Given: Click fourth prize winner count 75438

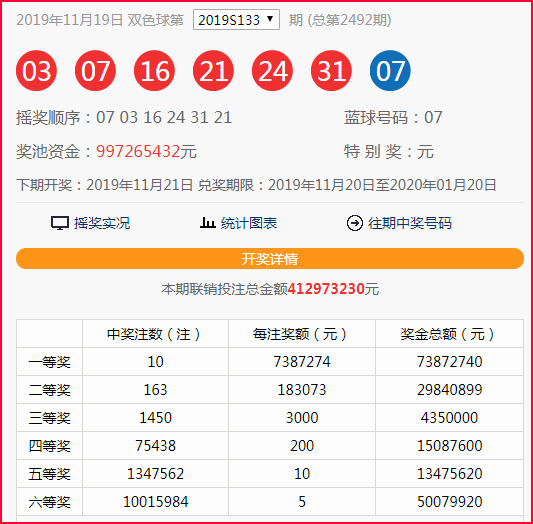Looking at the screenshot, I should 155,446.
